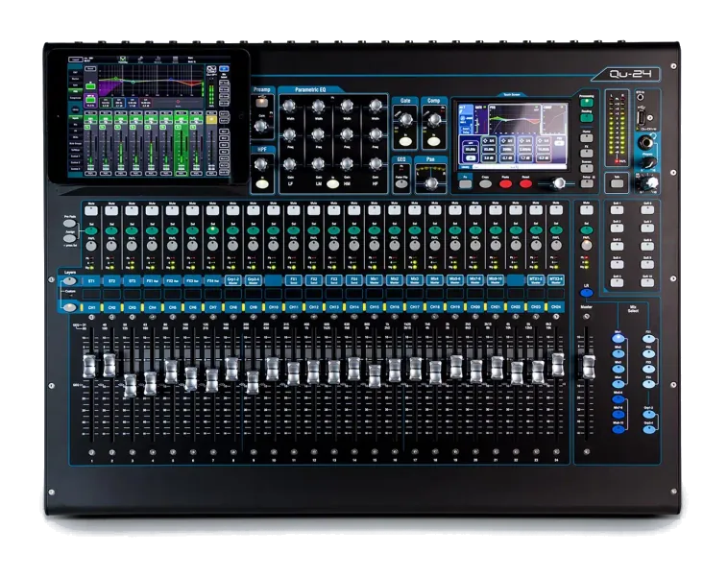This screenshot has height=577, width=728.
Task: Select the FX1 mix key
Action: point(648,339)
